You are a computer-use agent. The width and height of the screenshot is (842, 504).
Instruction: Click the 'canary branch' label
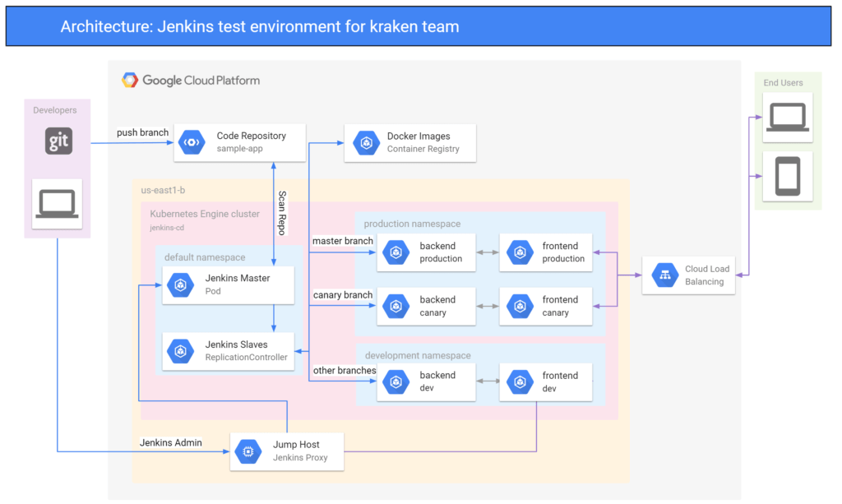tap(343, 294)
